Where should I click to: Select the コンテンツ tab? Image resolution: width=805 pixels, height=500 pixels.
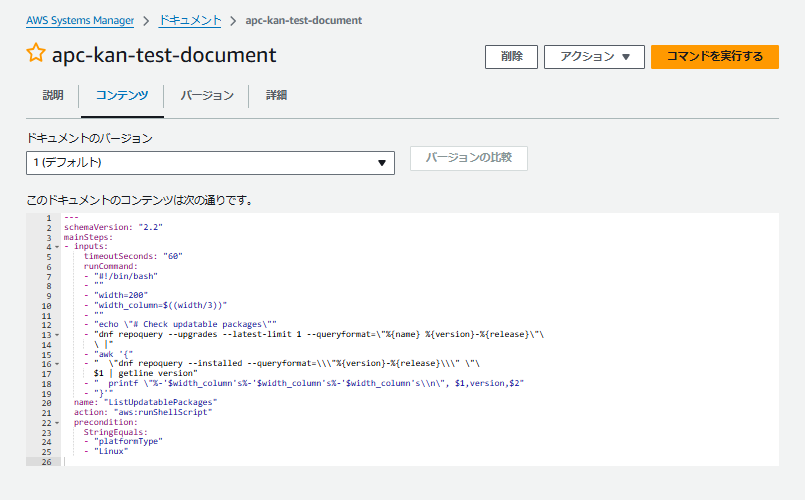click(x=122, y=95)
